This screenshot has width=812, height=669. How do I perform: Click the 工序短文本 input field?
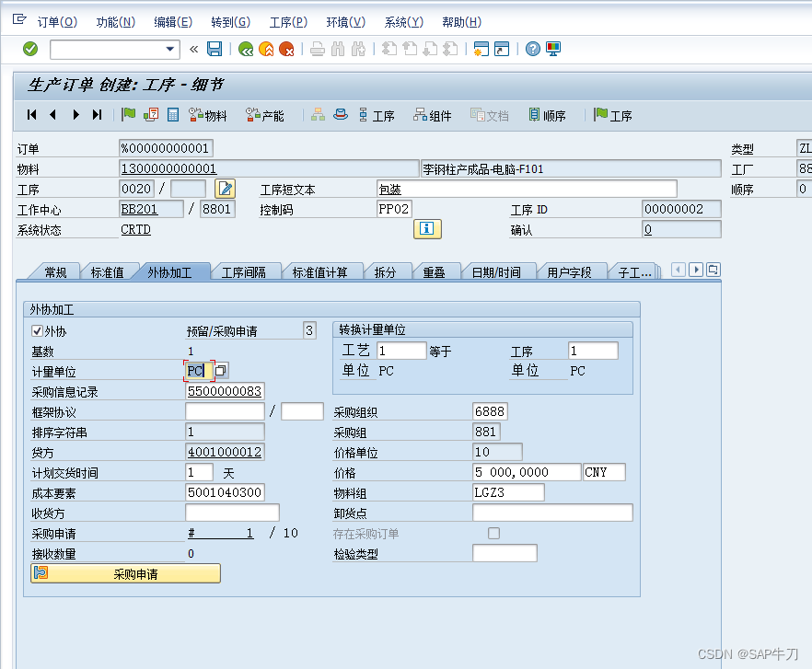tap(527, 189)
